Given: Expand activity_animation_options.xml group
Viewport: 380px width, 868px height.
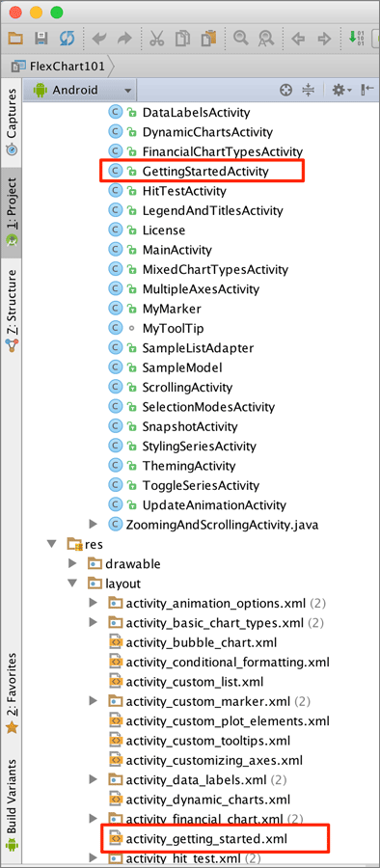Looking at the screenshot, I should [x=93, y=602].
